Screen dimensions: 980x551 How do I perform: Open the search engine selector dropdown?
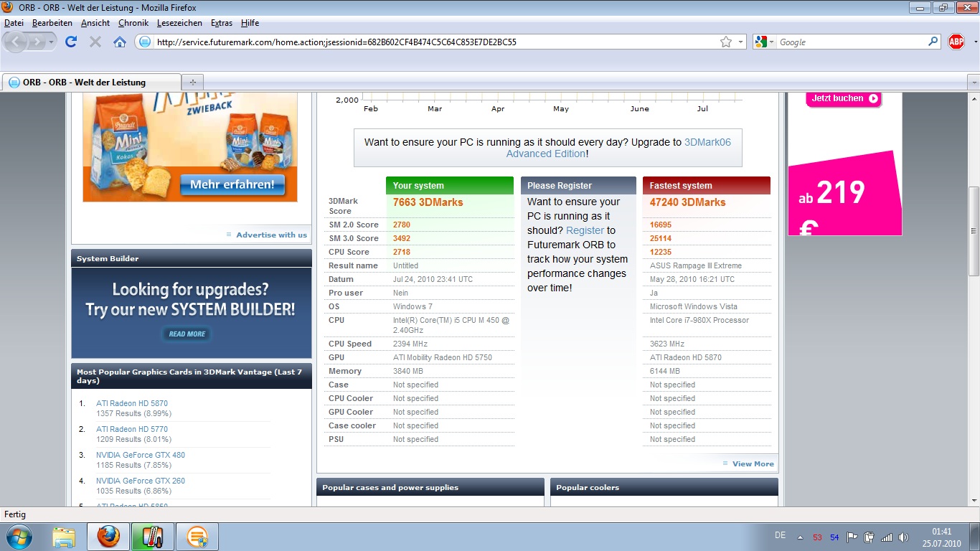772,42
